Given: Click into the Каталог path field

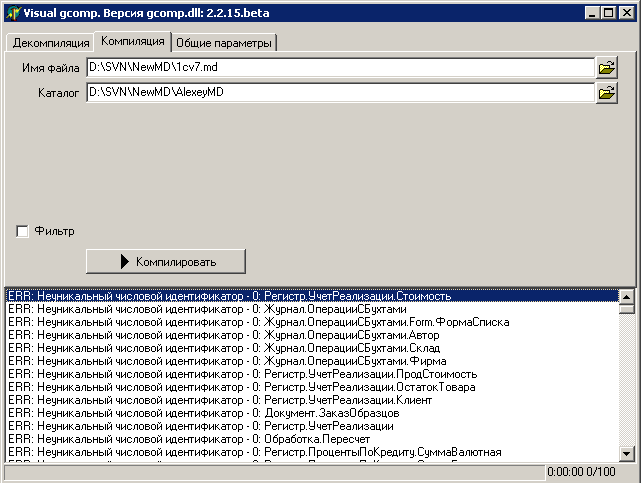Looking at the screenshot, I should (x=340, y=93).
